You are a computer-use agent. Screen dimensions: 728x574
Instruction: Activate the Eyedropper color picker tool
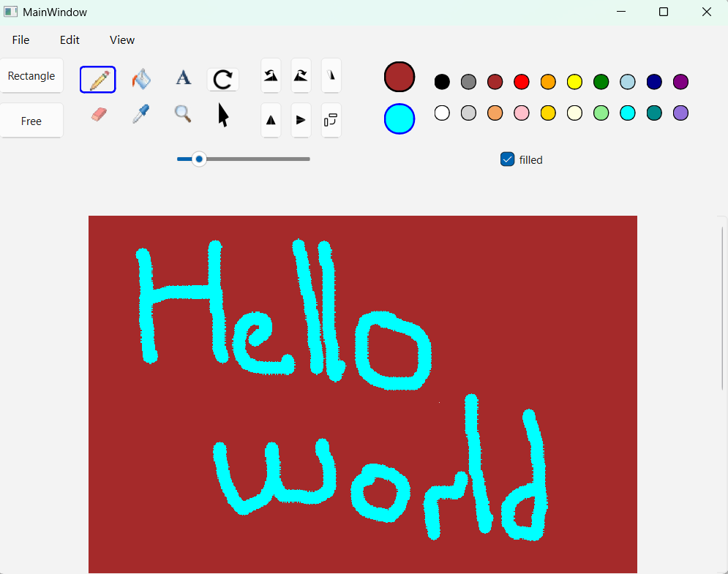pyautogui.click(x=141, y=114)
